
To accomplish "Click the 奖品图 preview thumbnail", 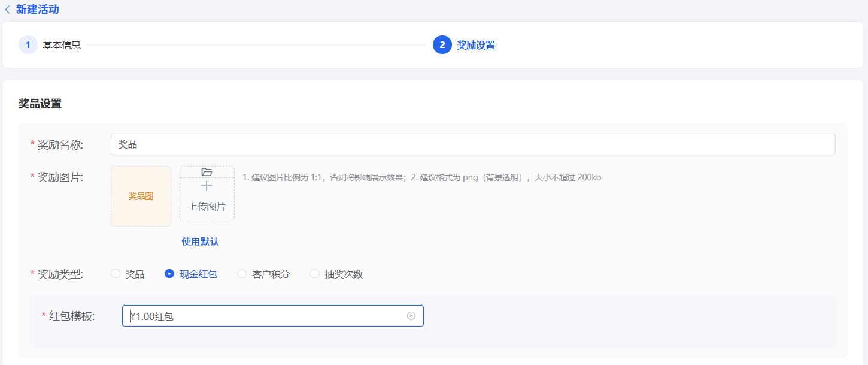I will point(141,196).
